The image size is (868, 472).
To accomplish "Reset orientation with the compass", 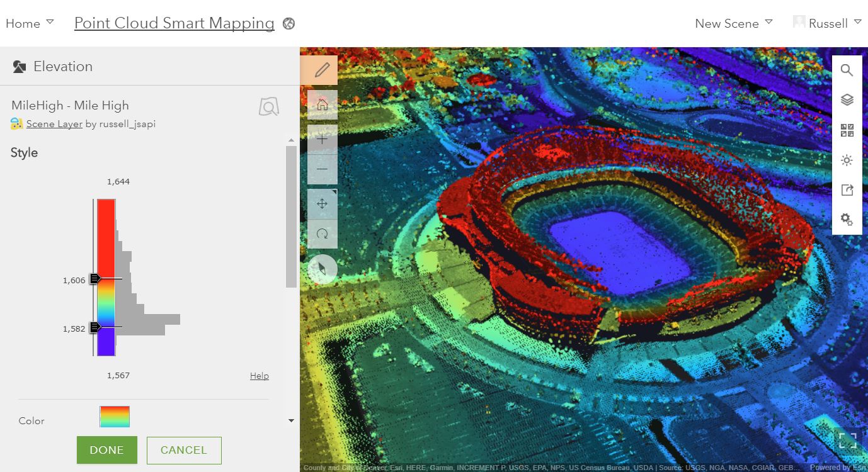I will point(323,269).
